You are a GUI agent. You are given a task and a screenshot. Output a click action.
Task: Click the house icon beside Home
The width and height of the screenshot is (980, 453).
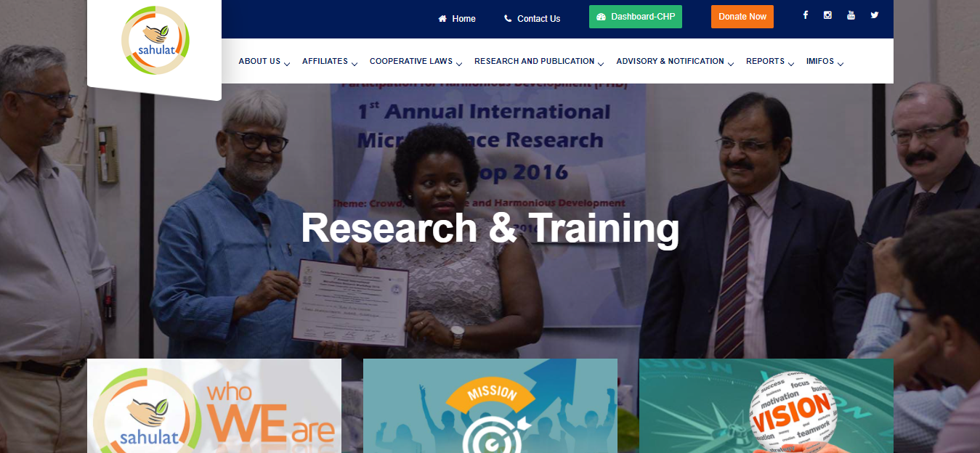442,19
